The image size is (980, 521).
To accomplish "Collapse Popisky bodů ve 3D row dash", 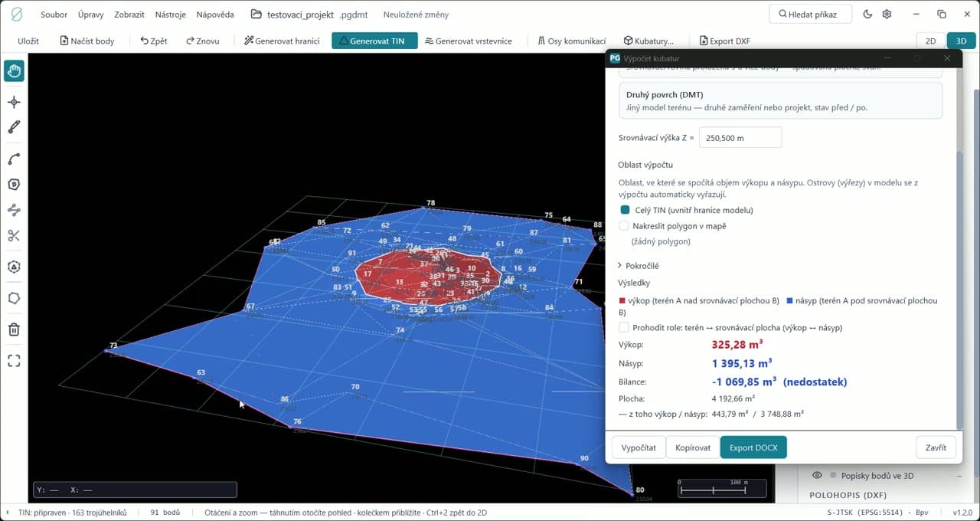I will pyautogui.click(x=959, y=476).
